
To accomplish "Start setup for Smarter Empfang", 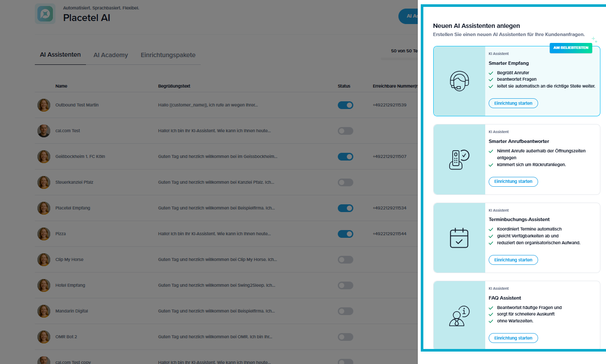I will coord(513,103).
